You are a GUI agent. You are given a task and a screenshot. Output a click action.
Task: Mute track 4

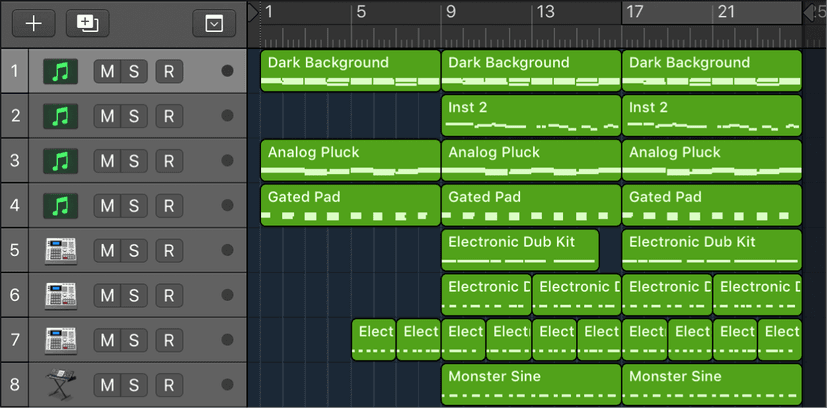click(x=107, y=206)
